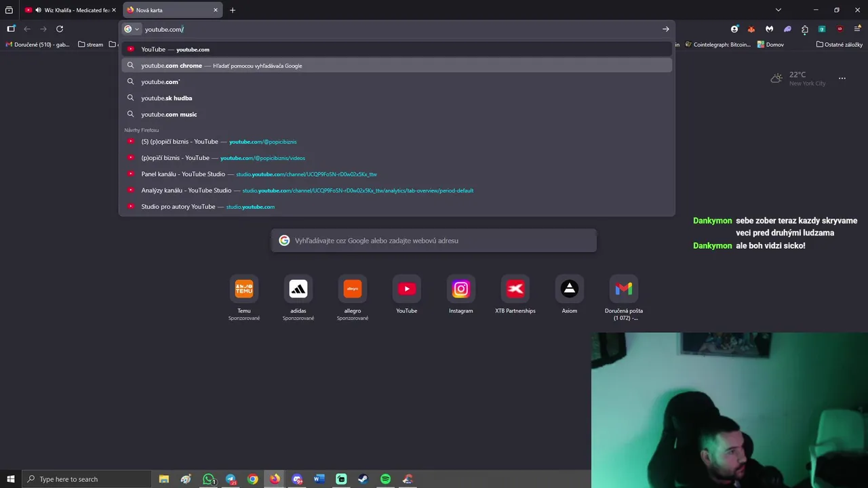This screenshot has height=488, width=868.
Task: Choose the YouTube — youtube.com suggestion
Action: [397, 49]
